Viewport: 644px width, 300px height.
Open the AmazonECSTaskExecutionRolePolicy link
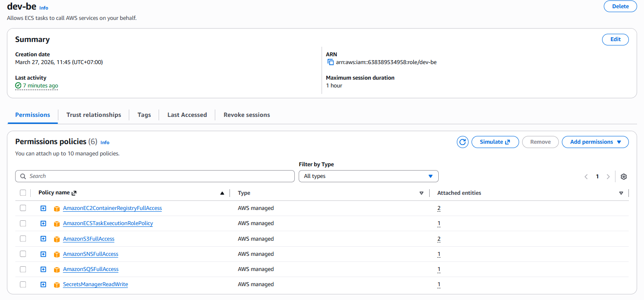point(108,223)
